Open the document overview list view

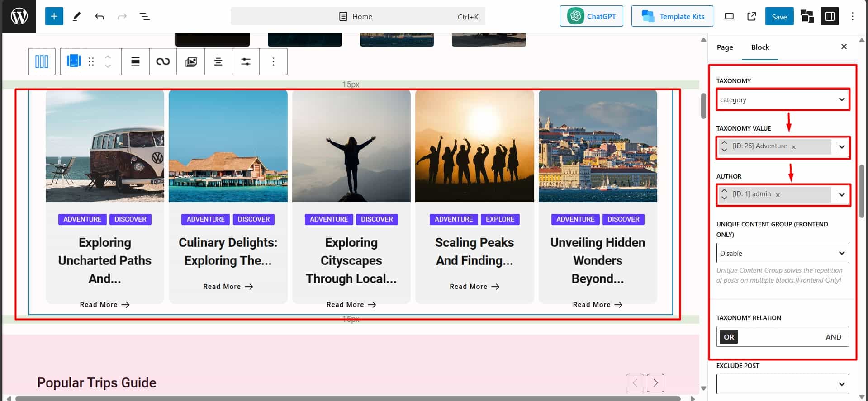click(x=145, y=16)
